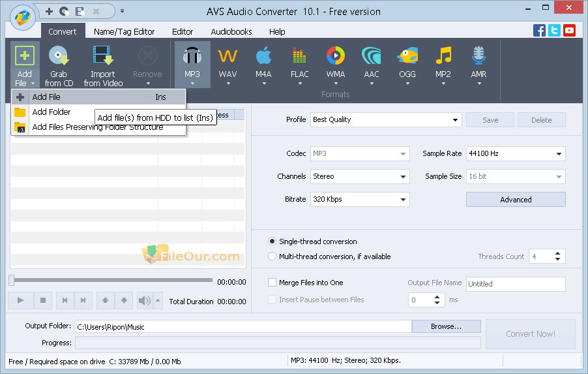Click the profile Delete button

(x=541, y=120)
